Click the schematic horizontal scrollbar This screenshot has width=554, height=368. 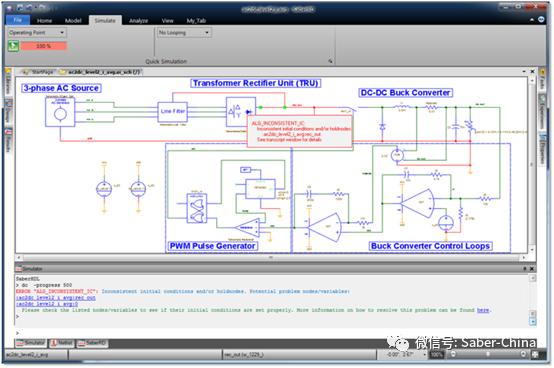point(271,257)
